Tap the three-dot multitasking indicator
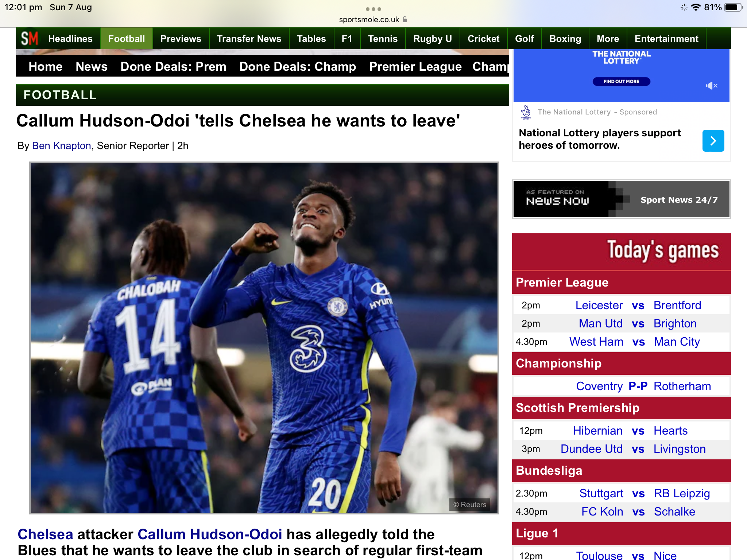 (x=373, y=9)
